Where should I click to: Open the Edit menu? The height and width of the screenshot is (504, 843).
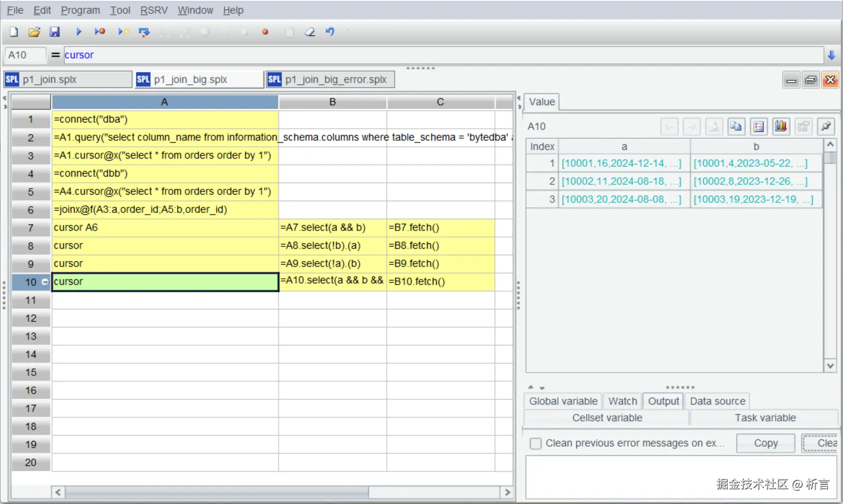point(42,10)
